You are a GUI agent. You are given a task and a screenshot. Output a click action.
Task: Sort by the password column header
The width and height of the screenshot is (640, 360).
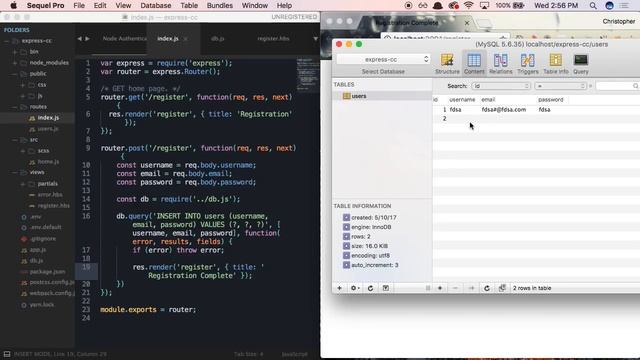[550, 100]
